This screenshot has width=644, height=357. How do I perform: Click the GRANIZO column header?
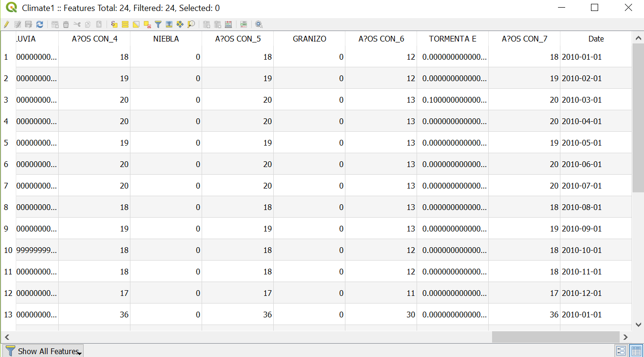click(310, 39)
